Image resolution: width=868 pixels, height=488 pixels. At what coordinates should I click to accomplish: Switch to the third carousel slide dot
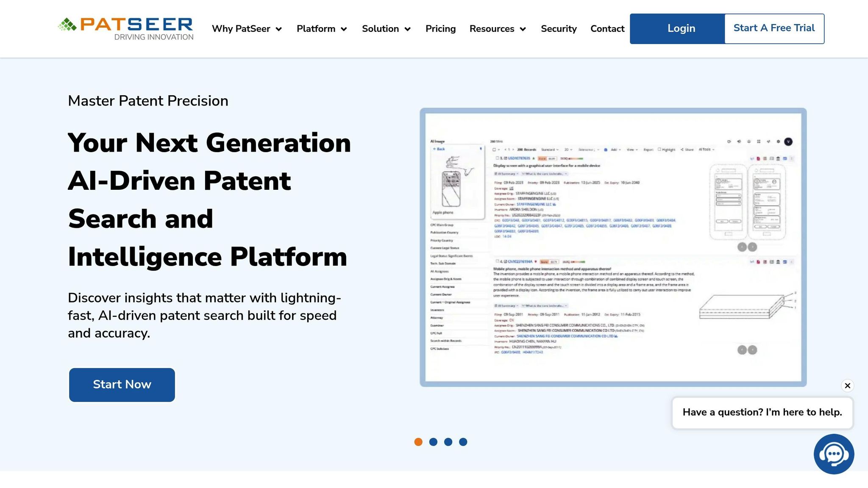pos(448,442)
